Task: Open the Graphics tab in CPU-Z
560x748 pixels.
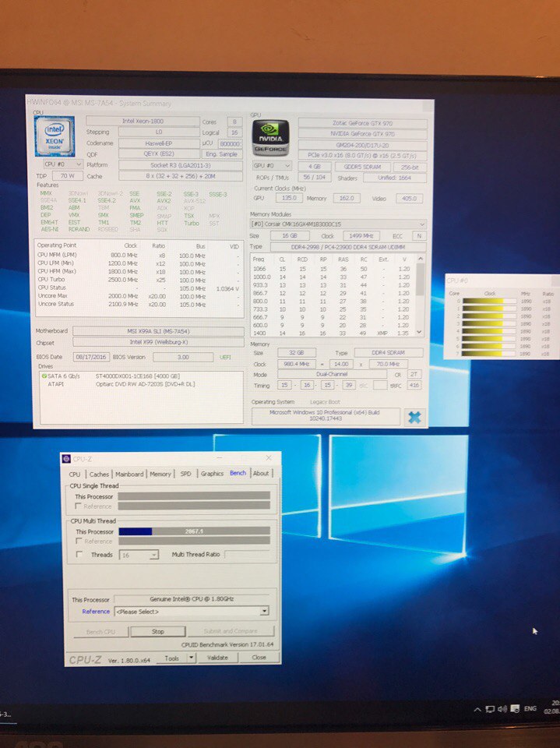Action: pyautogui.click(x=212, y=473)
